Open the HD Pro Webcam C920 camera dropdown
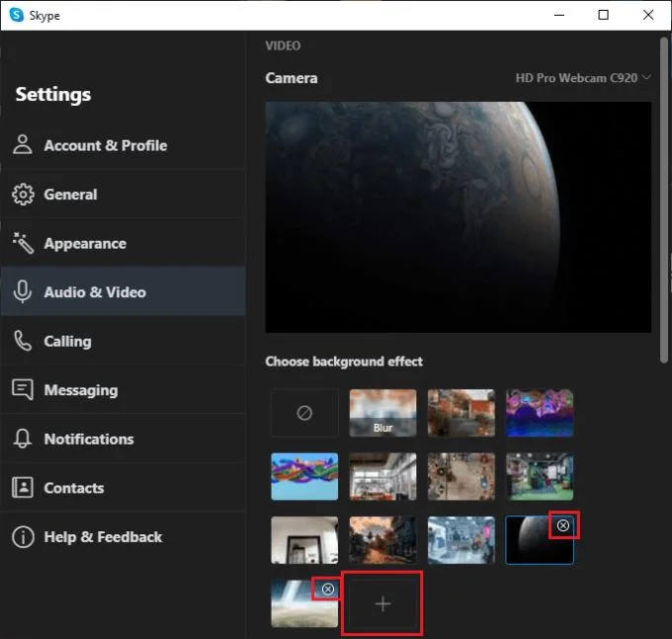The height and width of the screenshot is (639, 672). click(583, 78)
